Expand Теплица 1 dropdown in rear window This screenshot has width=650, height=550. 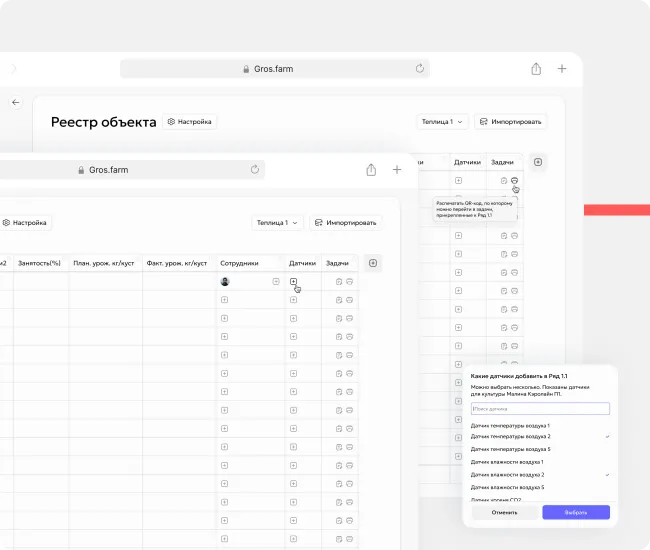click(x=443, y=122)
